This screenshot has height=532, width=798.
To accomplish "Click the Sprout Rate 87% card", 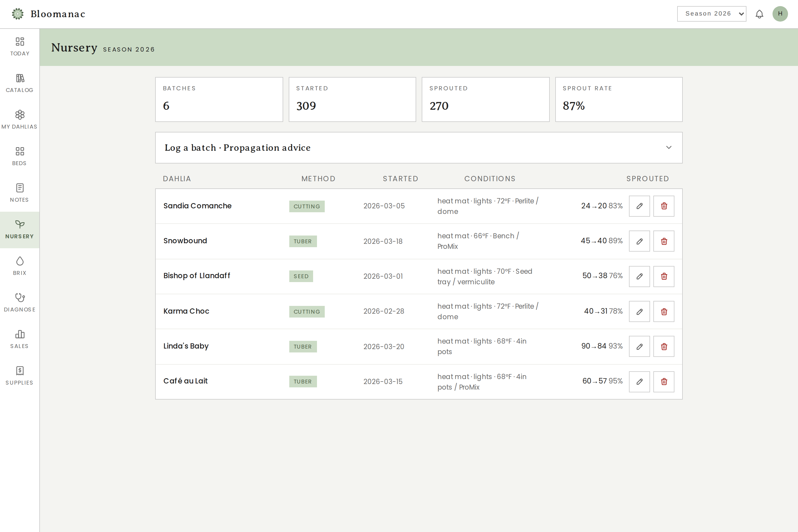I will [618, 99].
